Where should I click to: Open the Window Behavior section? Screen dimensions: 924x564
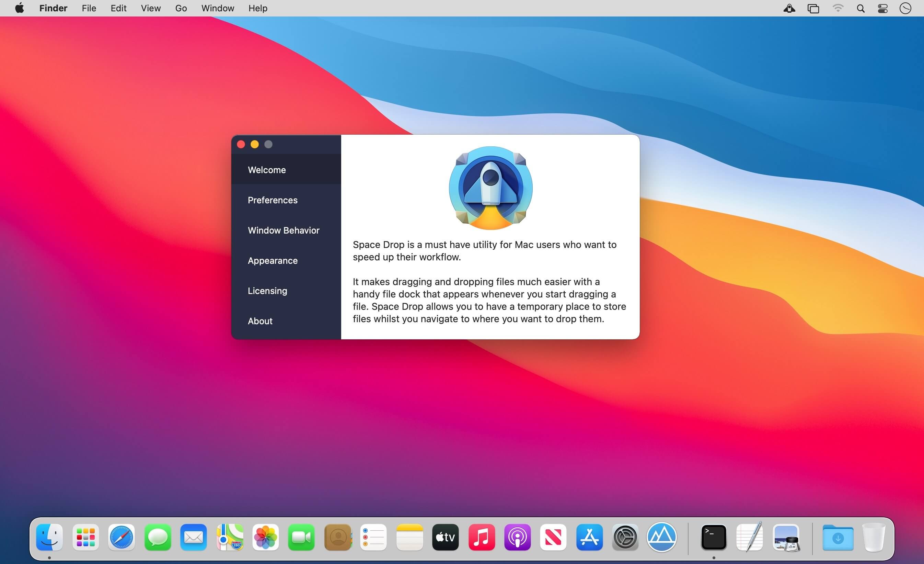(x=286, y=230)
